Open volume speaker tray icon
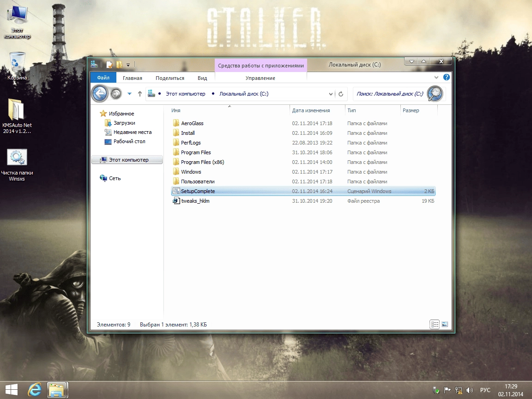The height and width of the screenshot is (399, 532). 470,390
